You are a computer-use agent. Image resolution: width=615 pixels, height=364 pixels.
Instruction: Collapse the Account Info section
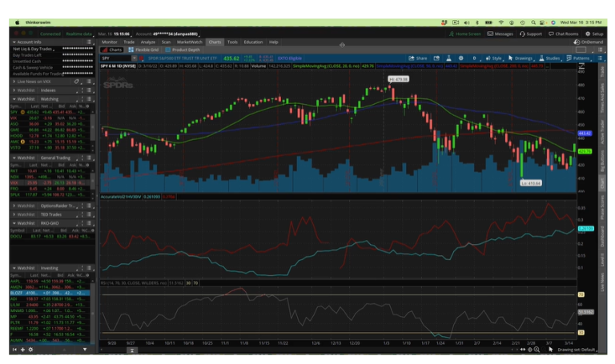click(14, 42)
